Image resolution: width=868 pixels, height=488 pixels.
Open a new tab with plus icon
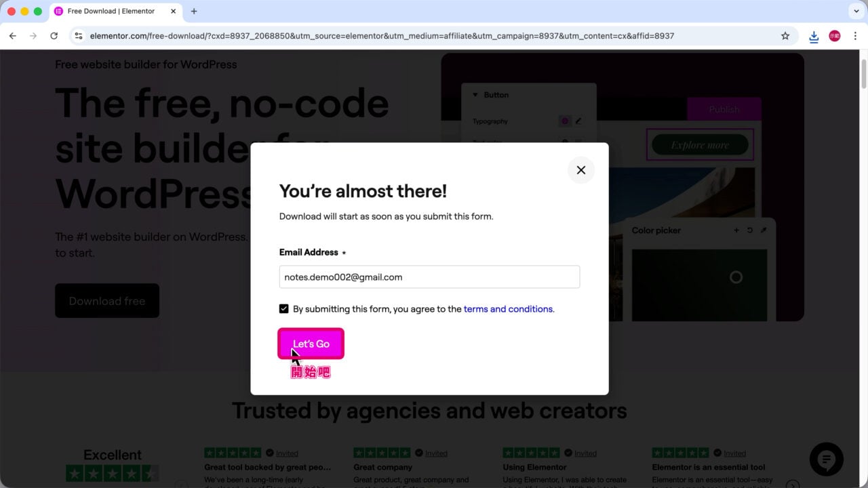(x=194, y=12)
